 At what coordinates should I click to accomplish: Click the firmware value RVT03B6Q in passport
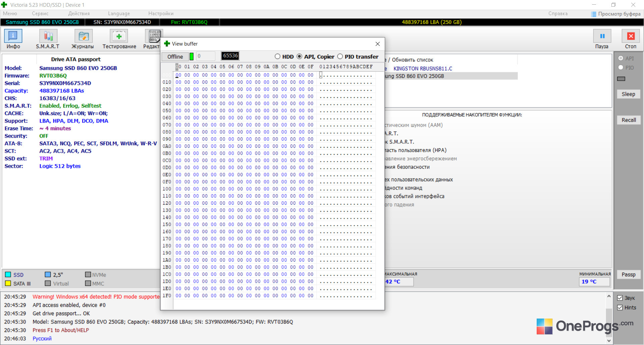[53, 76]
